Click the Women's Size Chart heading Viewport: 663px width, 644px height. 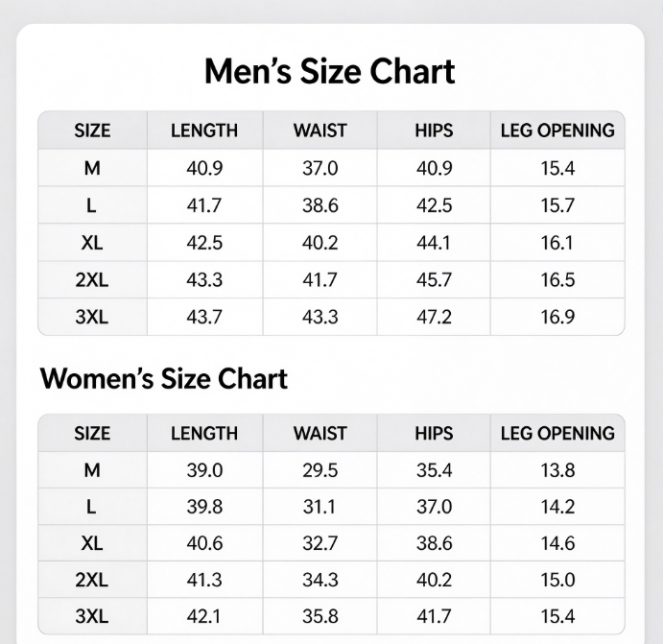(x=164, y=378)
